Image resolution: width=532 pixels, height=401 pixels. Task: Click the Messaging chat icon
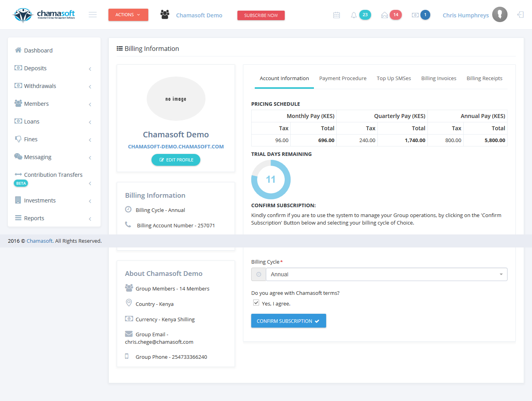click(x=18, y=157)
